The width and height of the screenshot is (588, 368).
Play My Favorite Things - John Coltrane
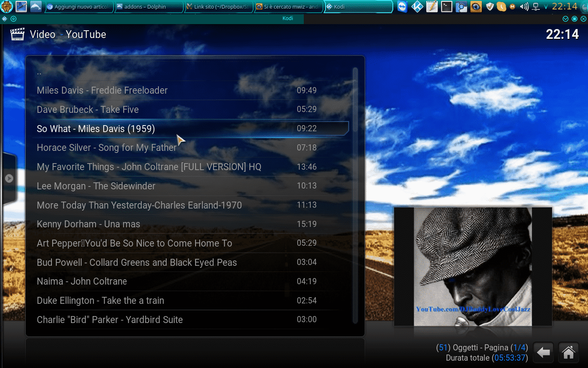click(188, 167)
